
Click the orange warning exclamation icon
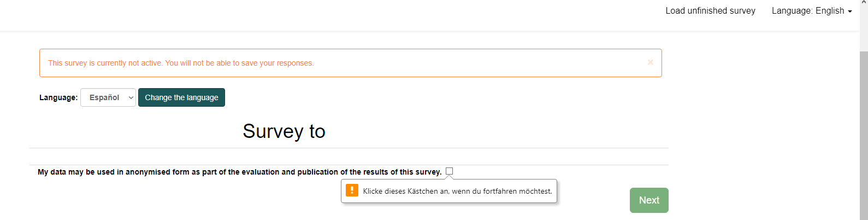click(352, 190)
